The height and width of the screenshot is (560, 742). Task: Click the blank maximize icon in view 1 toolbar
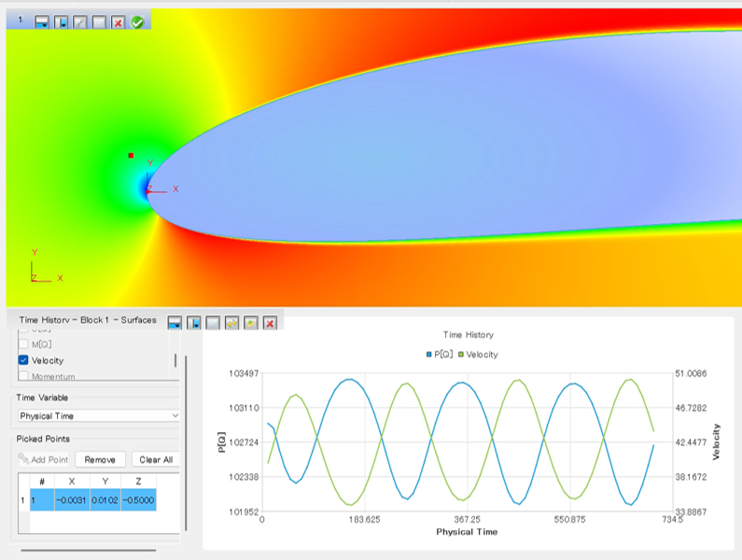99,21
